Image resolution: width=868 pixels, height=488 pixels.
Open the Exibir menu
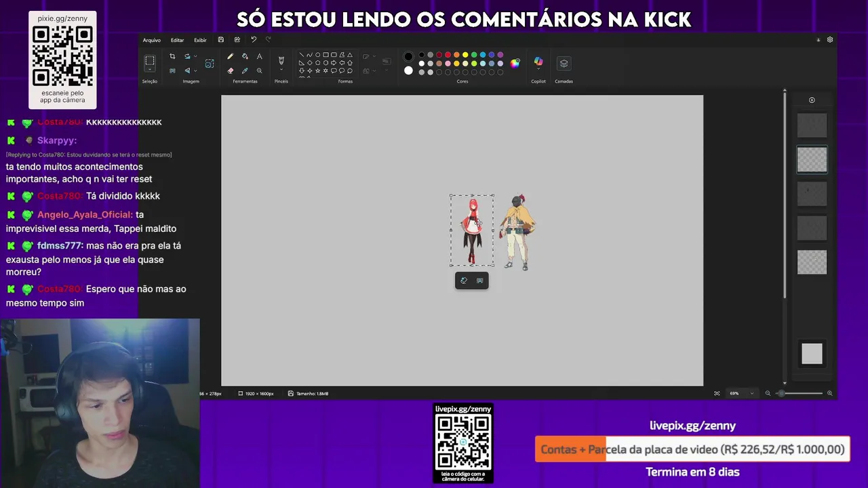200,40
